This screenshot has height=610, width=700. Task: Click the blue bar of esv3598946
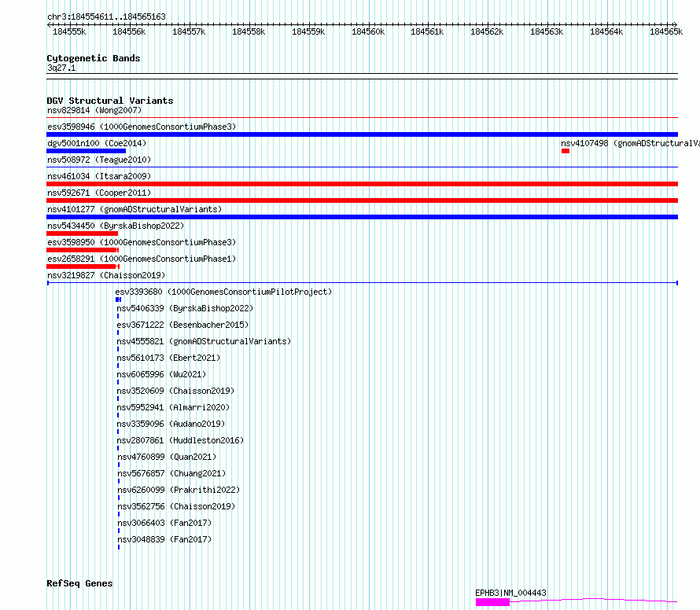(362, 134)
